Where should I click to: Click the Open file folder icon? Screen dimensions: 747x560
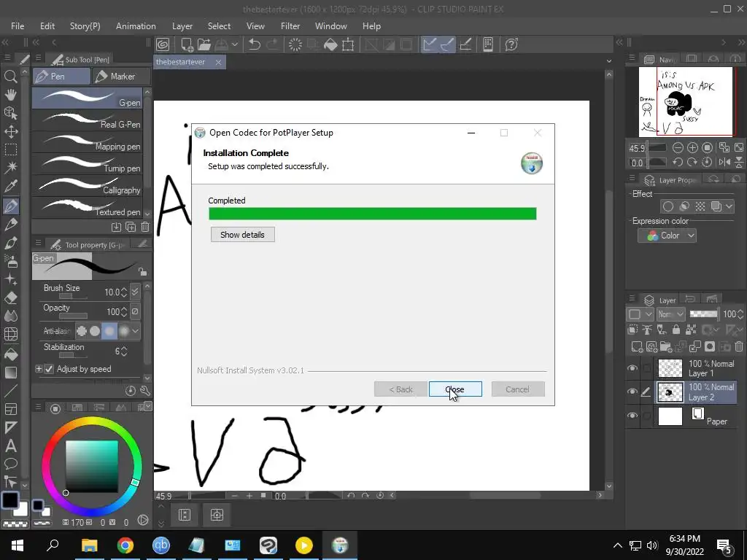pyautogui.click(x=204, y=44)
